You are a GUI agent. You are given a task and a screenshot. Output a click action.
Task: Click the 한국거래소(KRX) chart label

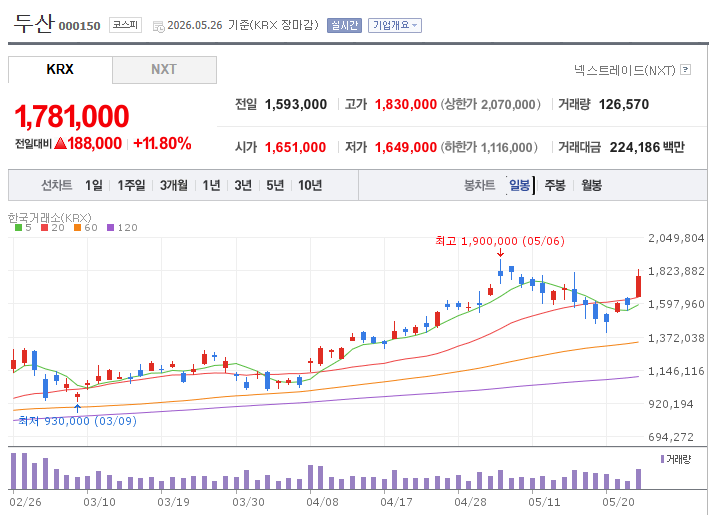click(50, 217)
